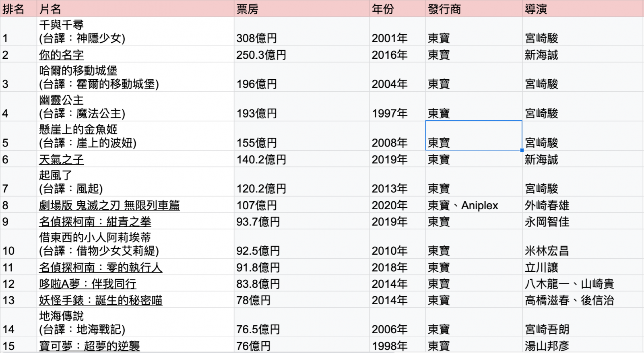Image resolution: width=644 pixels, height=353 pixels.
Task: Click the 2013年 year cell
Action: tap(398, 182)
